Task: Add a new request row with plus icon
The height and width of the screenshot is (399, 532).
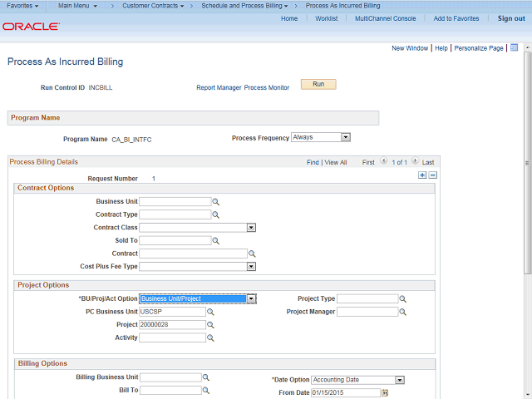Action: click(x=422, y=175)
